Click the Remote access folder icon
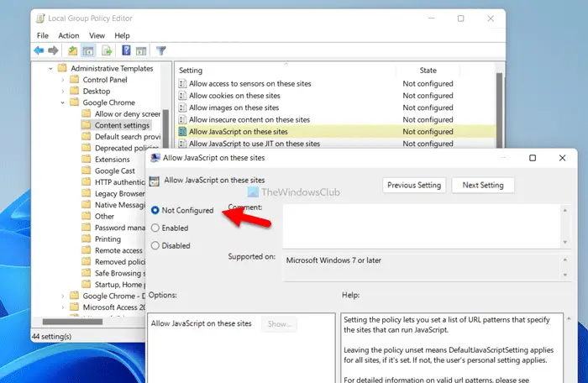Viewport: 588px width, 383px height. (x=87, y=250)
